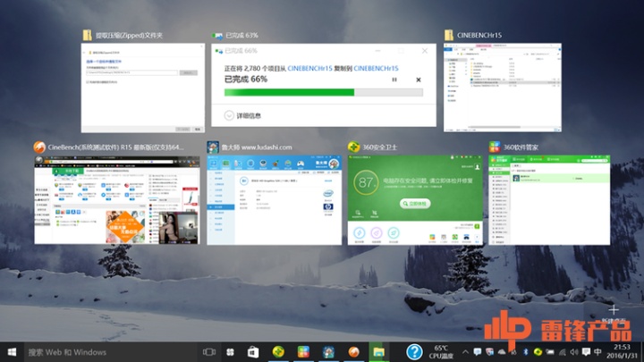This screenshot has width=644, height=362.
Task: Click the speech-bubble tray icon after the chevron
Action: pyautogui.click(x=478, y=352)
